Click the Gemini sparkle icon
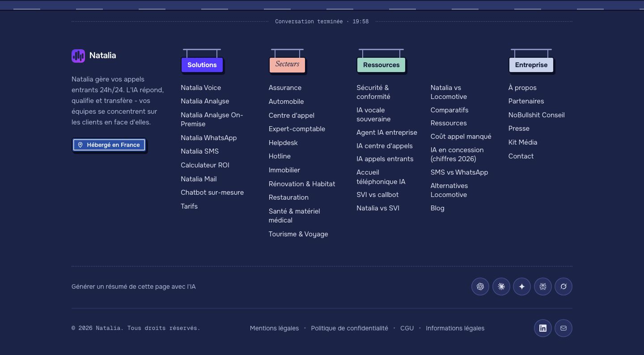Screen dimensions: 644x355 click(522, 287)
